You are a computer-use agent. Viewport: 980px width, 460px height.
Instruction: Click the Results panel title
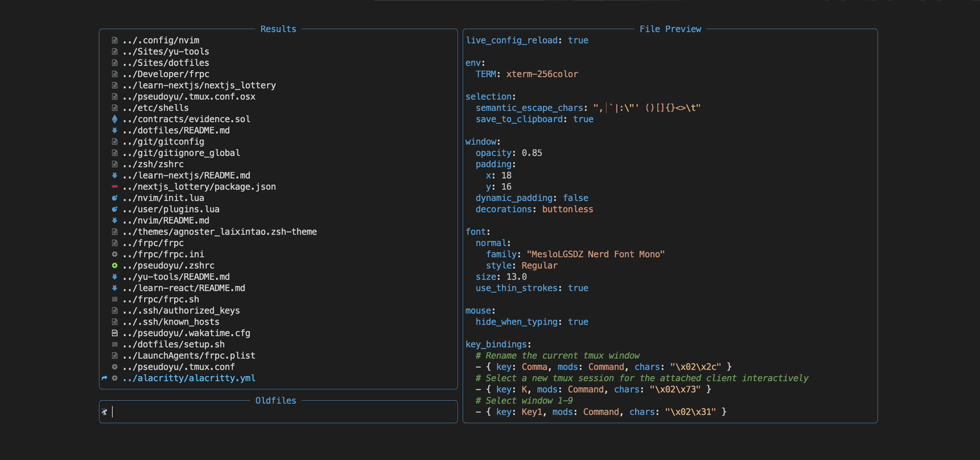coord(278,29)
